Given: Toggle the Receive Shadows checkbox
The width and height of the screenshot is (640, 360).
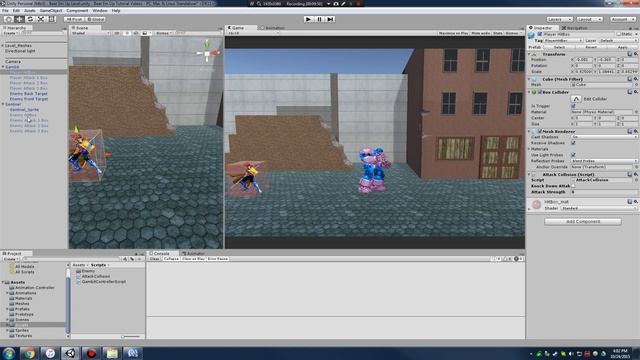Looking at the screenshot, I should [573, 143].
